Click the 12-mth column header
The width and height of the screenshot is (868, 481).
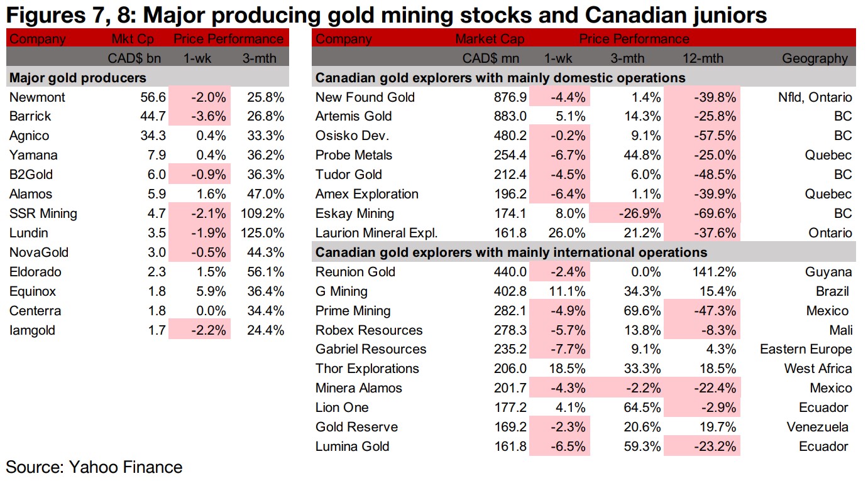pos(703,58)
